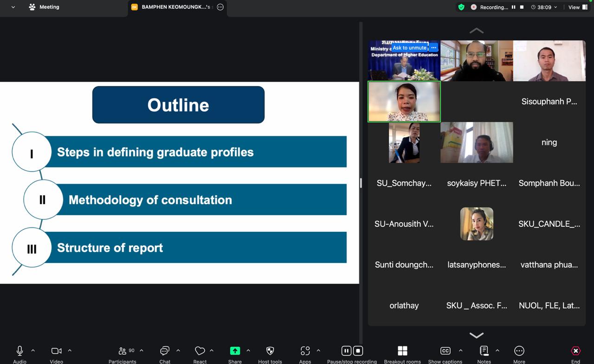
Task: Select the Meeting tab
Action: [x=44, y=7]
